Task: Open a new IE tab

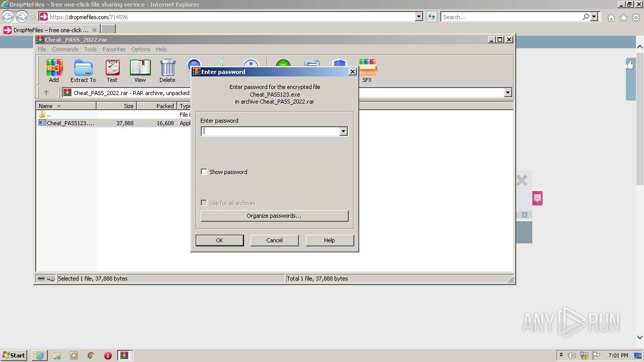Action: click(x=108, y=30)
